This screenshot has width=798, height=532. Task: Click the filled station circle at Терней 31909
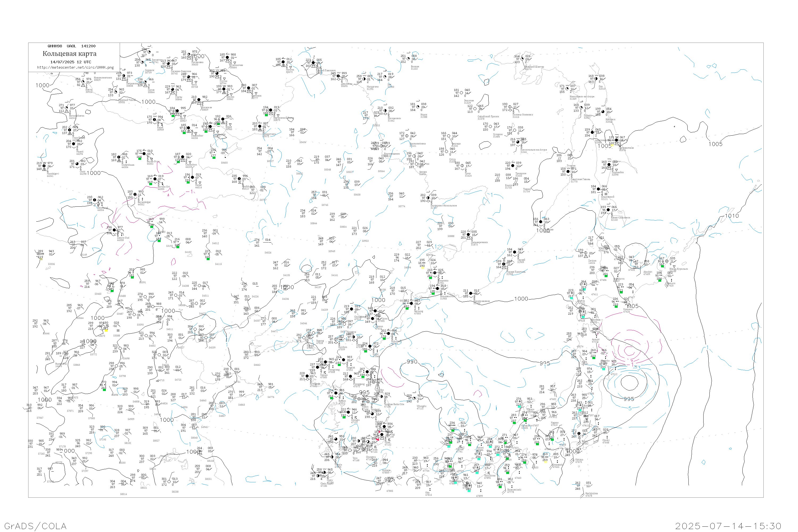515,252
